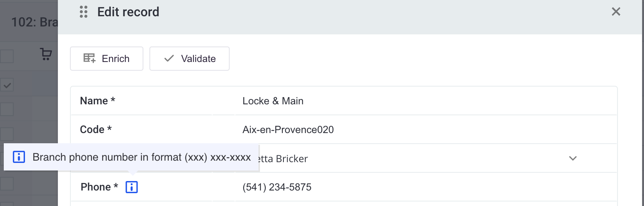Click the phone format tooltip text
This screenshot has width=644, height=206.
pos(142,157)
